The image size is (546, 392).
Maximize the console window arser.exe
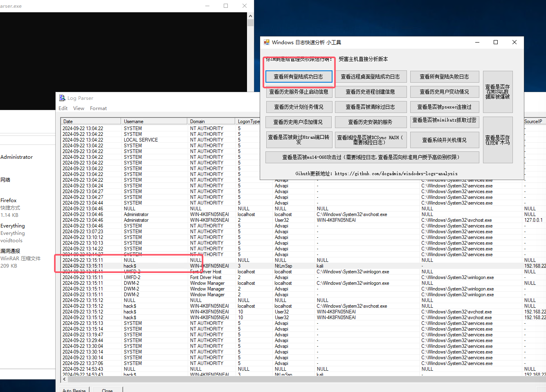click(x=226, y=6)
